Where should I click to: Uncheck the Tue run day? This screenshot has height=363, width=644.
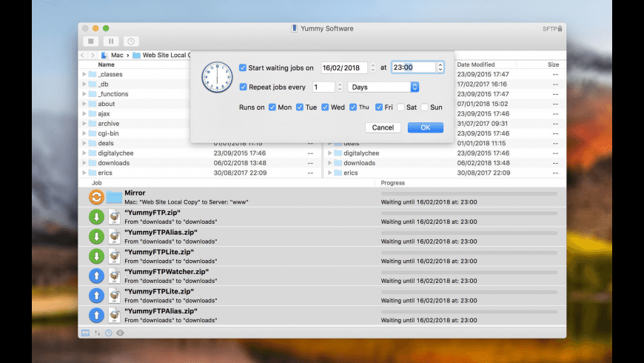(299, 107)
